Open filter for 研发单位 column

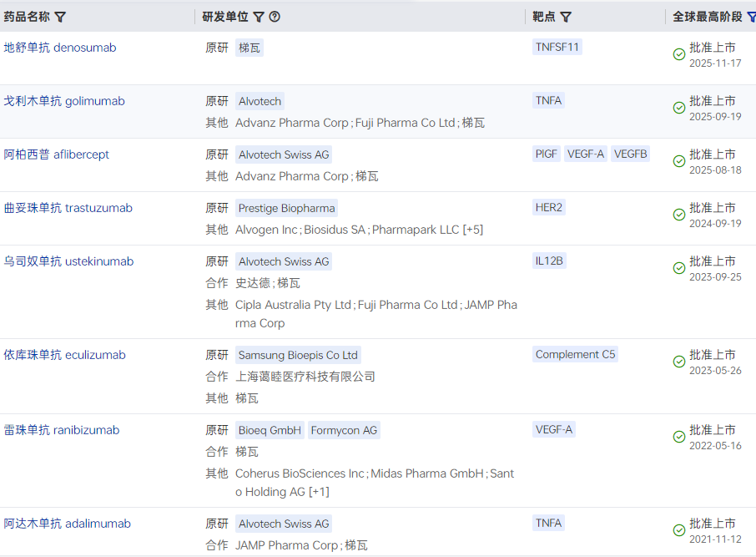[x=259, y=17]
